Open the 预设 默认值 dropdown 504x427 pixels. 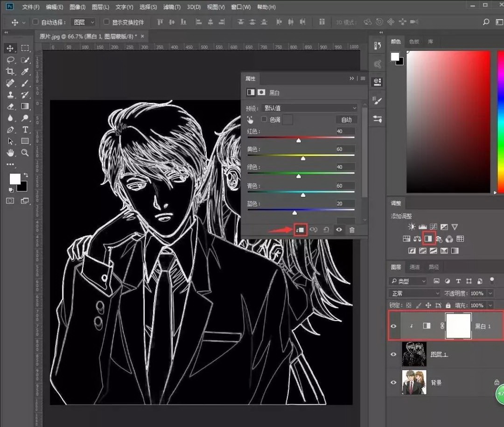(x=309, y=108)
